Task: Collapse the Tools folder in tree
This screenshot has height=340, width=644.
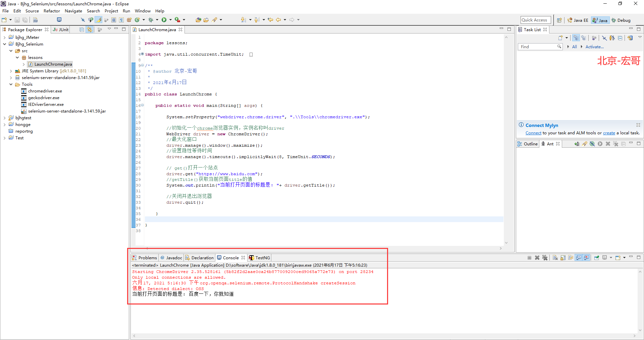Action: point(11,84)
